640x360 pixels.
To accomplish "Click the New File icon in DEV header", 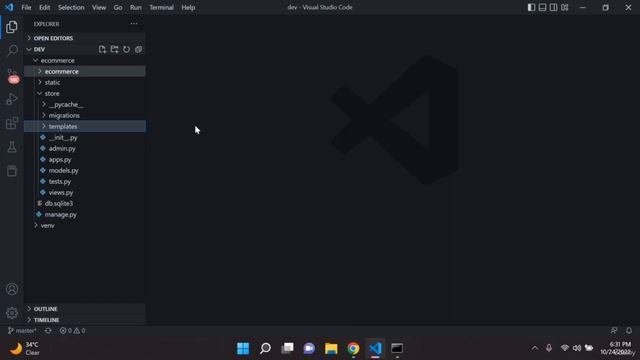I will [x=102, y=49].
